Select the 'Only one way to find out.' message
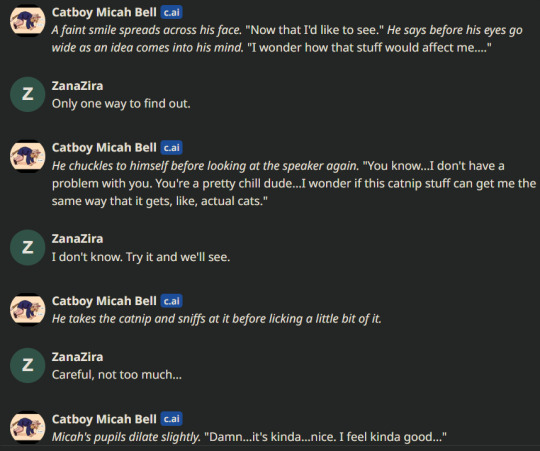This screenshot has height=451, width=540. (121, 104)
